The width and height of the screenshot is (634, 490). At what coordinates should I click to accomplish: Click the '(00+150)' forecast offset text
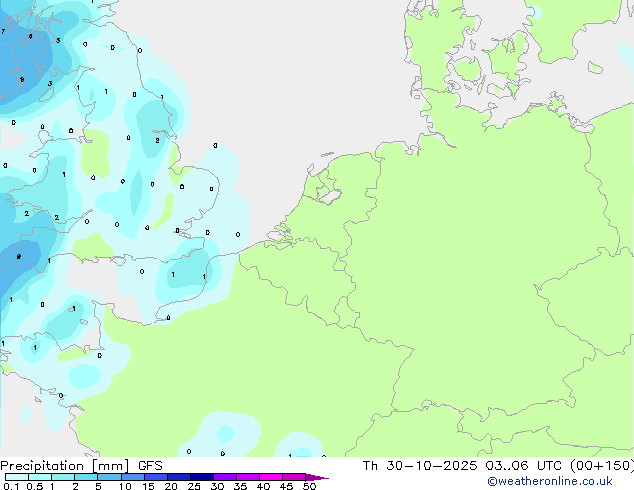[x=602, y=466]
